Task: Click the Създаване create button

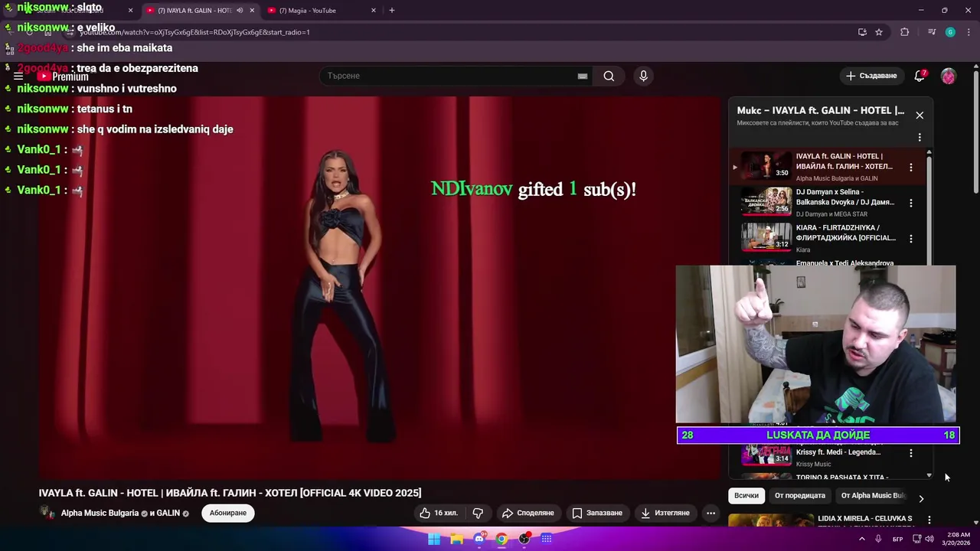Action: pos(871,76)
